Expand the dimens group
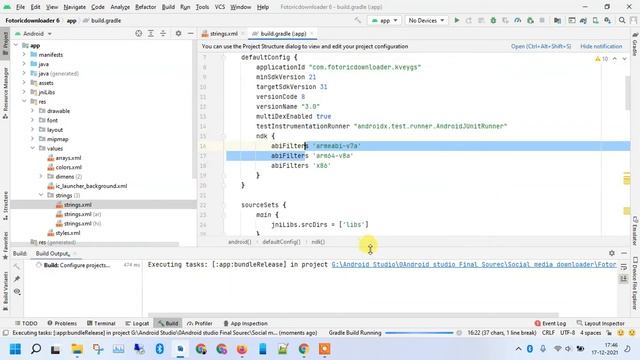Viewport: 640px width, 360px height. click(41, 177)
